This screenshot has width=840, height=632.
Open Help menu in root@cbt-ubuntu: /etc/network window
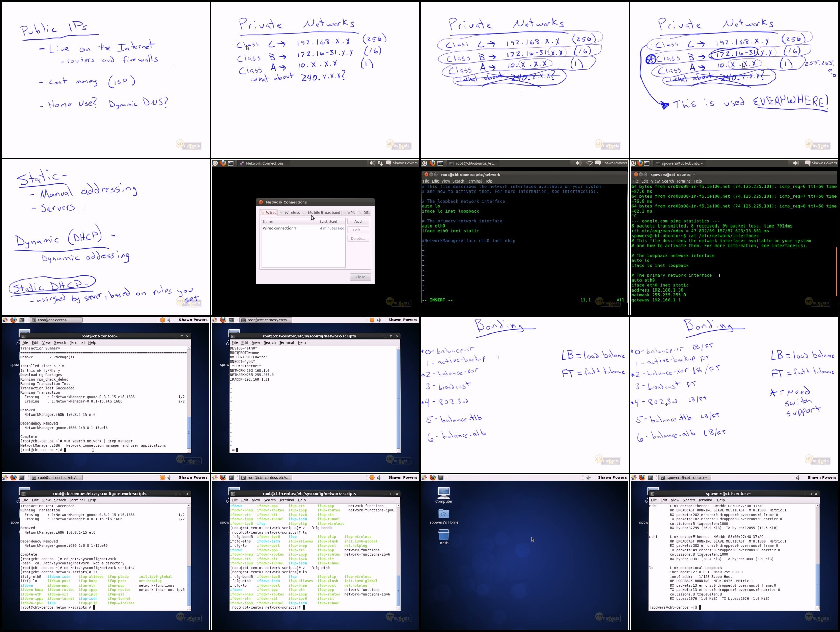(488, 181)
